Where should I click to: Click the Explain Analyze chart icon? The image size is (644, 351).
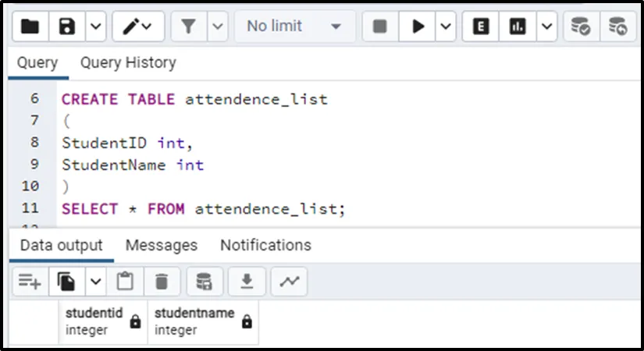pos(518,27)
